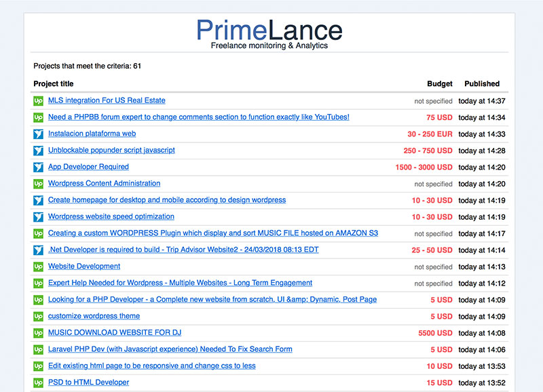Open Looking for a PHP Developer link

click(x=212, y=300)
